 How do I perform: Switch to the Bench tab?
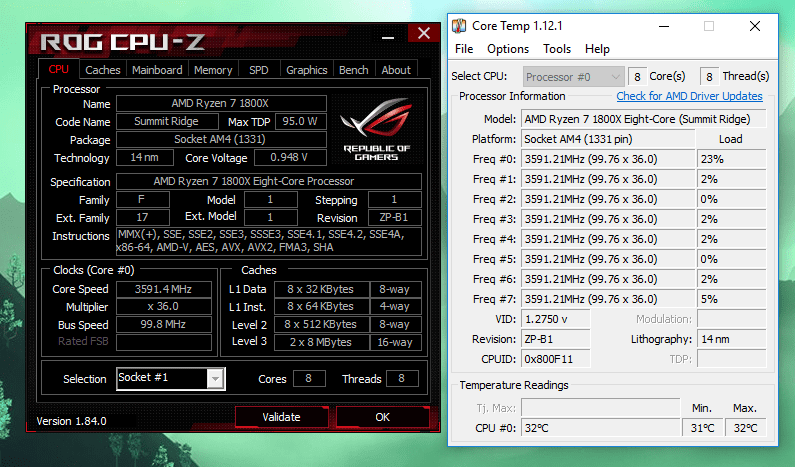tap(353, 70)
